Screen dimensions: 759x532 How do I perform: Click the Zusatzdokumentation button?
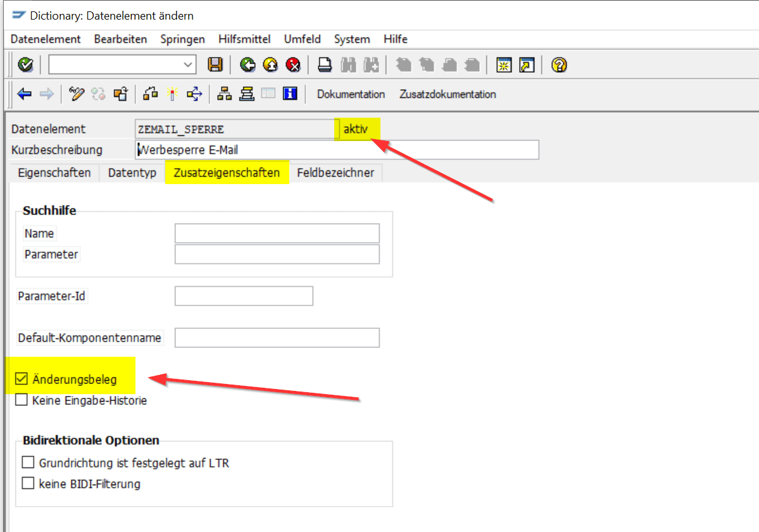(x=448, y=94)
